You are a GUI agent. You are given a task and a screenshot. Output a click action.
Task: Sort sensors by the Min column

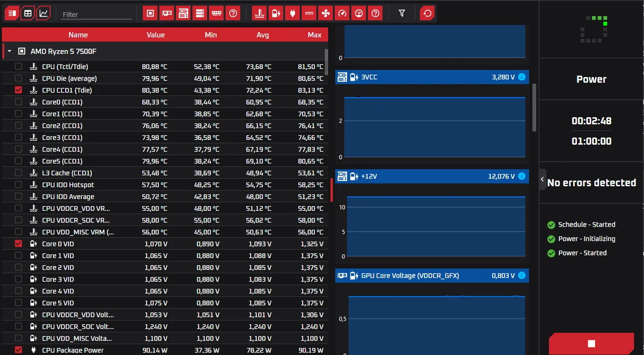point(211,35)
